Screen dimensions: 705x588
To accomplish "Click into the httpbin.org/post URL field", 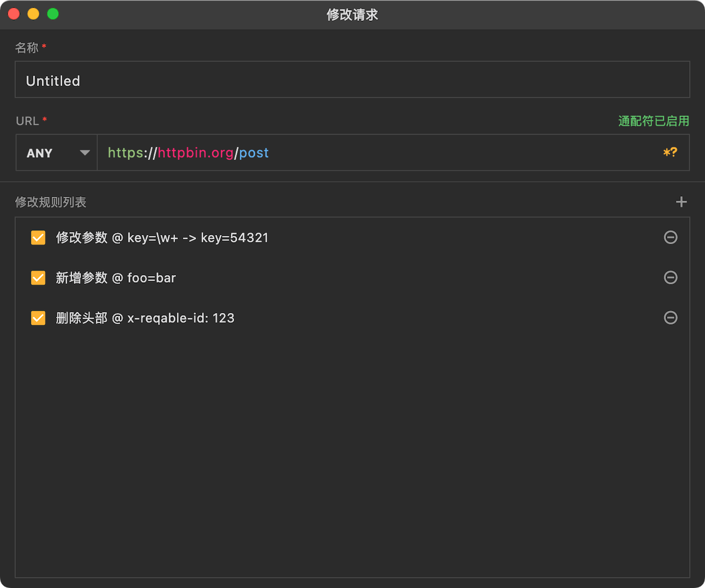I will pyautogui.click(x=380, y=153).
